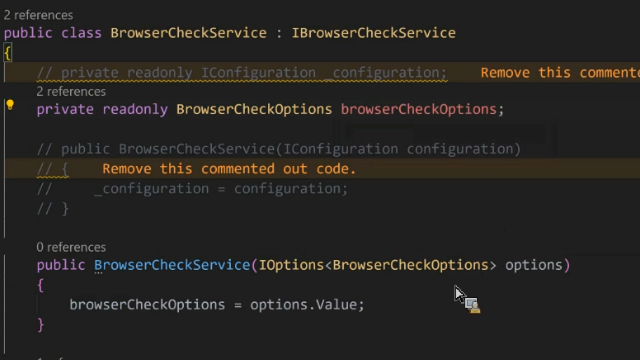Click the truncated 'Remove this commente' warning at top
Image resolution: width=640 pixels, height=360 pixels.
coord(560,73)
